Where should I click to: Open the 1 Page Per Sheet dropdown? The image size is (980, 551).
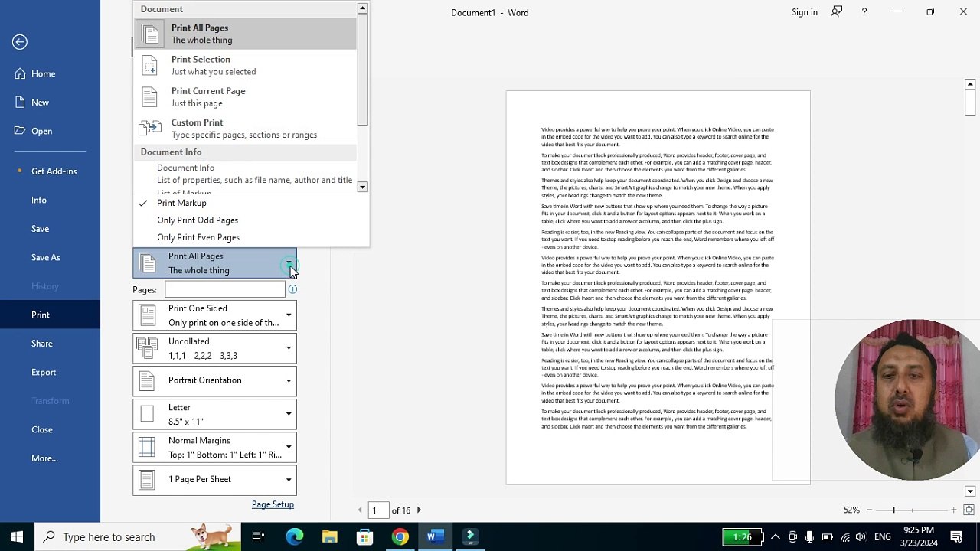click(214, 480)
